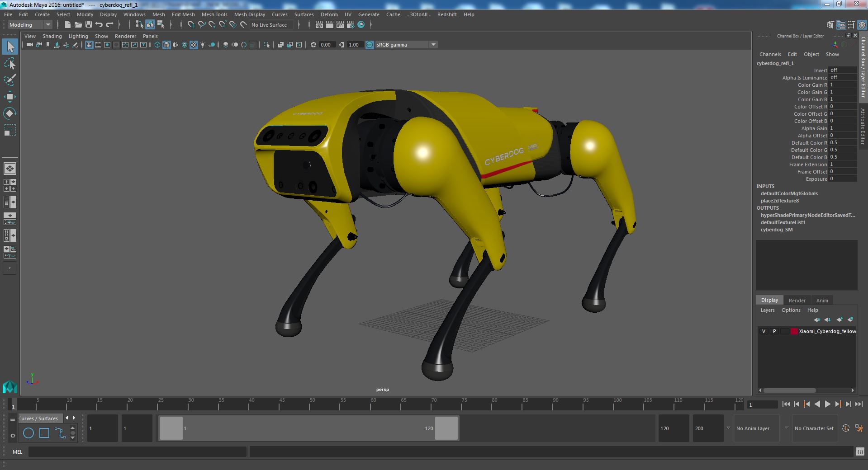Viewport: 868px width, 470px height.
Task: Select by component type icon
Action: tap(161, 24)
